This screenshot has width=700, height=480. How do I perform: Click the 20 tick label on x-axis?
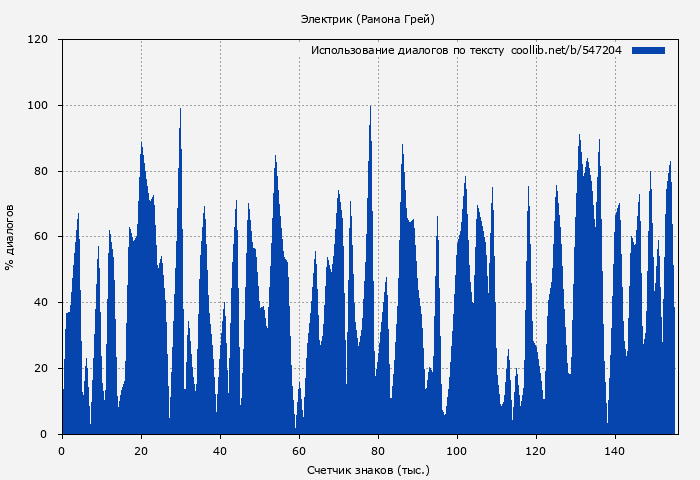coord(141,450)
